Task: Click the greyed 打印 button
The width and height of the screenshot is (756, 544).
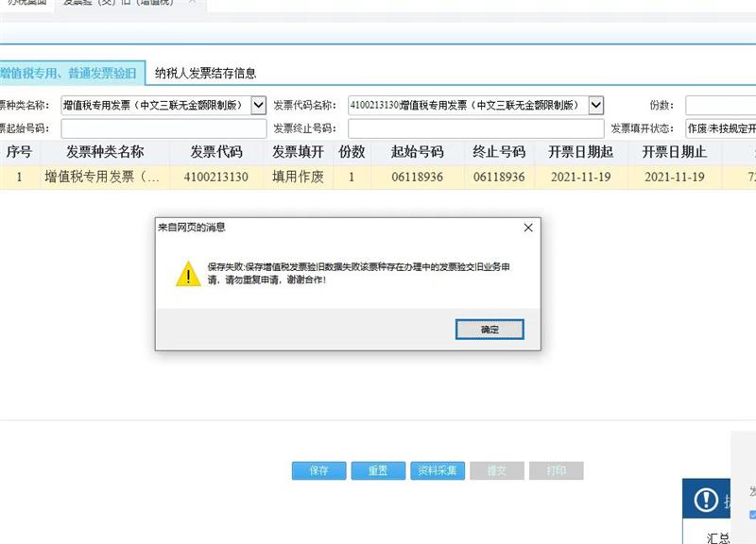Action: pyautogui.click(x=556, y=470)
